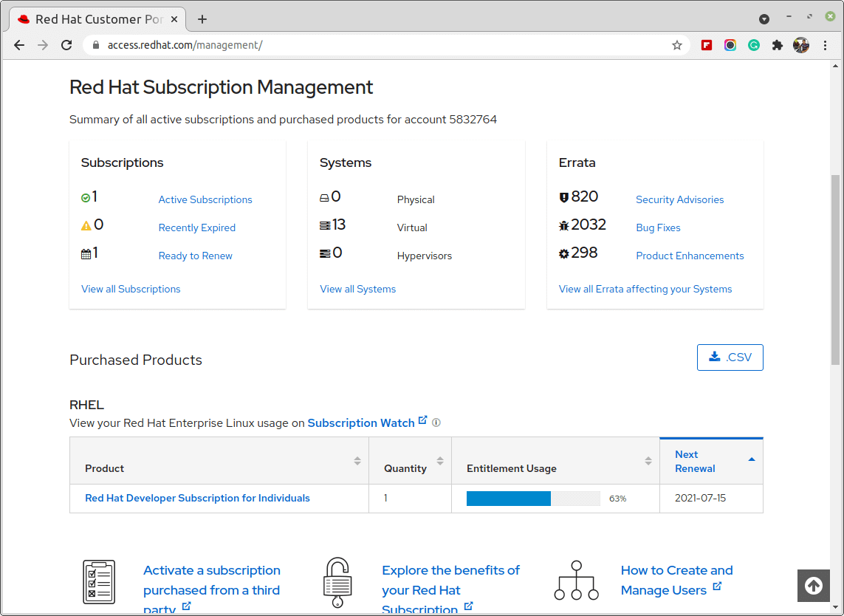This screenshot has height=616, width=844.
Task: Open the tab search dropdown arrow
Action: (x=764, y=19)
